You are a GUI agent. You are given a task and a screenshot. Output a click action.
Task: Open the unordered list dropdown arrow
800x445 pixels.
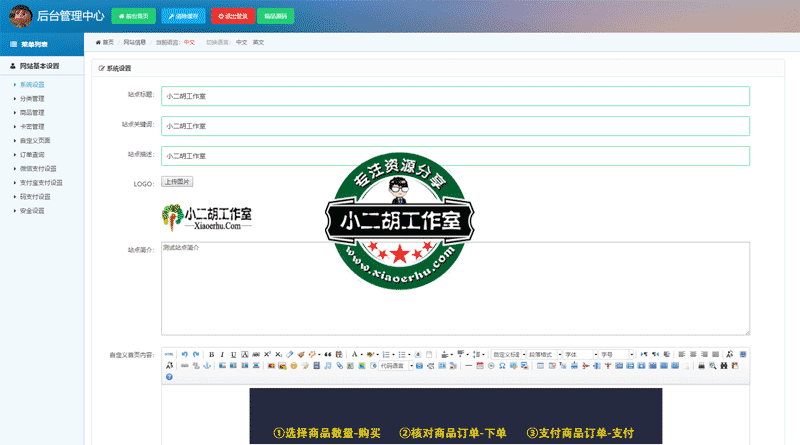click(x=409, y=355)
